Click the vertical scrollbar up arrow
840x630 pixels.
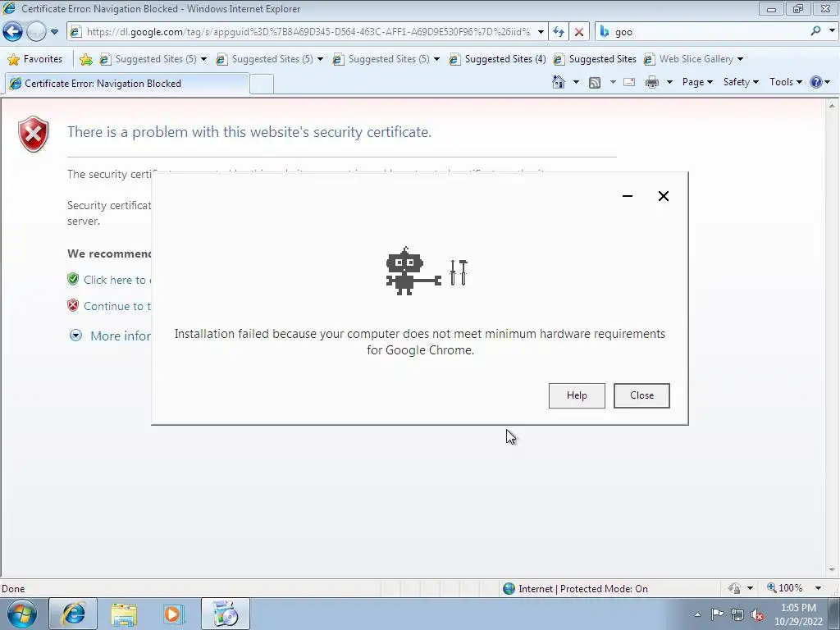pyautogui.click(x=833, y=106)
